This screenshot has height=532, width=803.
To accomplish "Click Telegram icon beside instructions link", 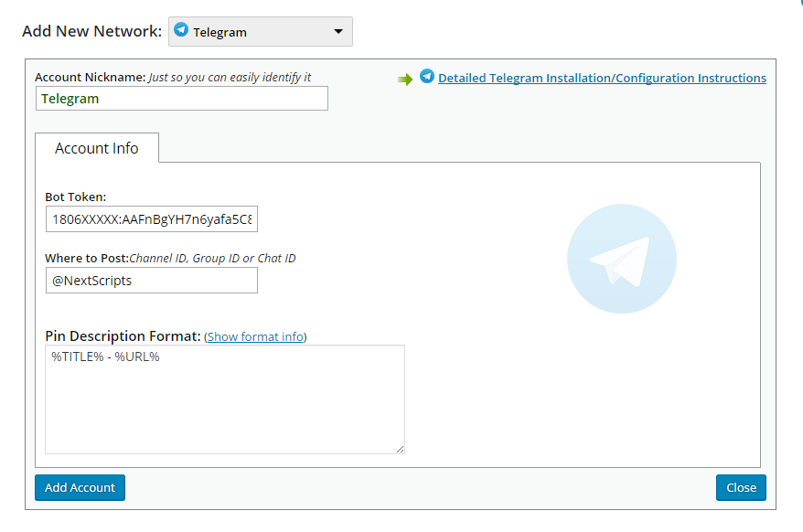I will click(426, 76).
